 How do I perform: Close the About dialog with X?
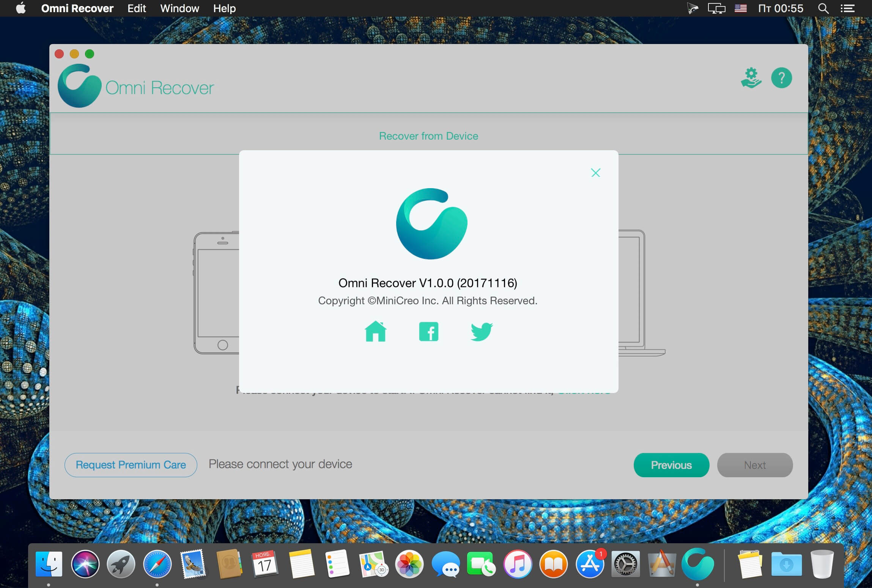tap(595, 173)
